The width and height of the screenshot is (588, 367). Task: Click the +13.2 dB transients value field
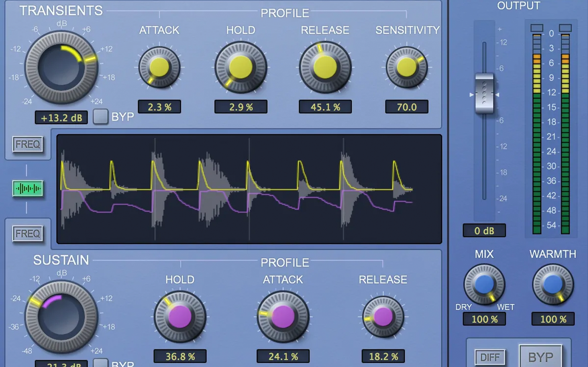[x=61, y=118]
